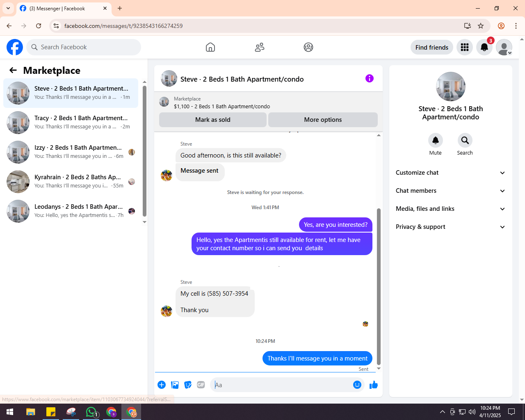Open the Facebook menu grid icon
The height and width of the screenshot is (420, 525).
465,47
